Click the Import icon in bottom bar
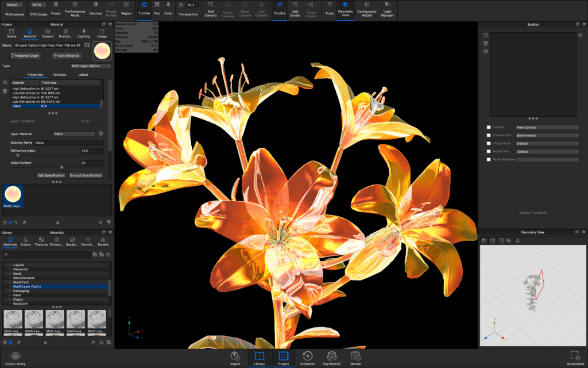The width and height of the screenshot is (588, 368). pyautogui.click(x=235, y=358)
